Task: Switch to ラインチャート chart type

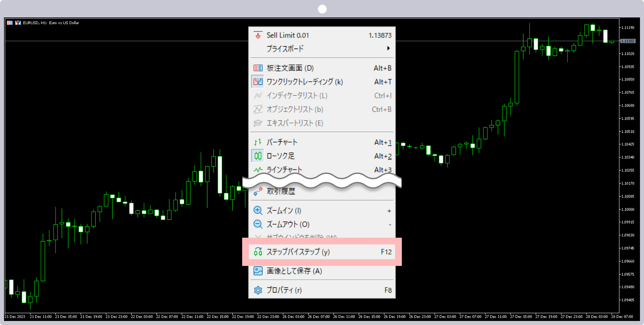Action: (x=322, y=170)
